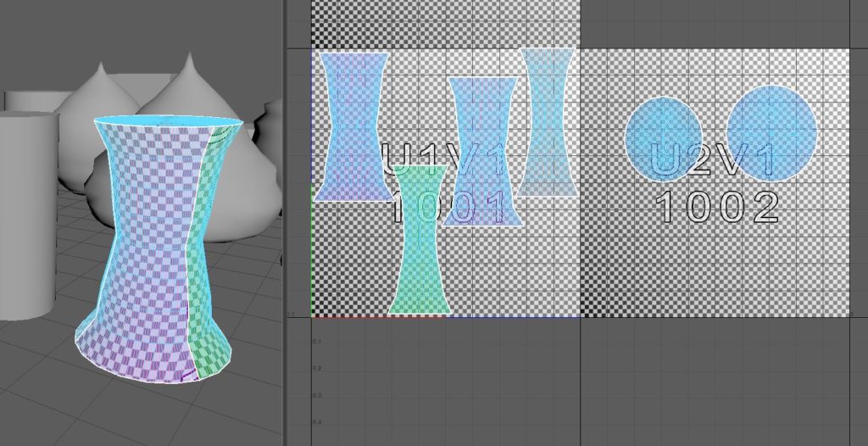
Task: Select the left circular UV shell
Action: pyautogui.click(x=664, y=138)
